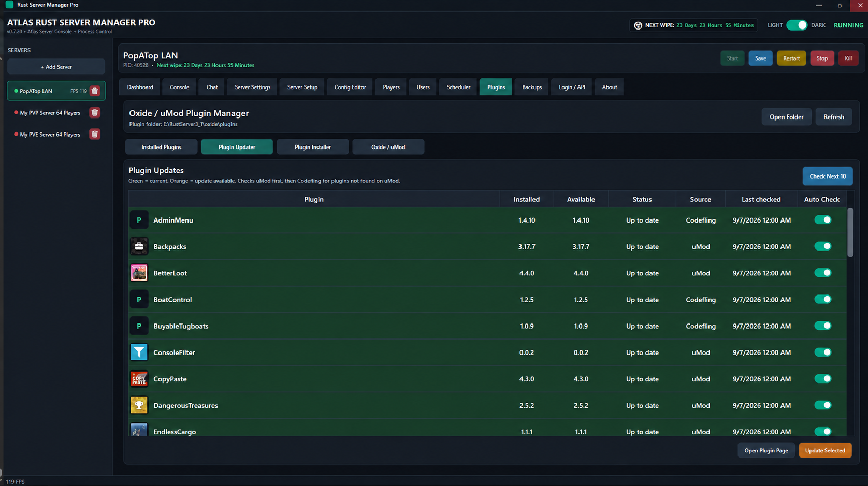Toggle BoatControl auto check switch
Viewport: 868px width, 486px height.
(x=822, y=299)
